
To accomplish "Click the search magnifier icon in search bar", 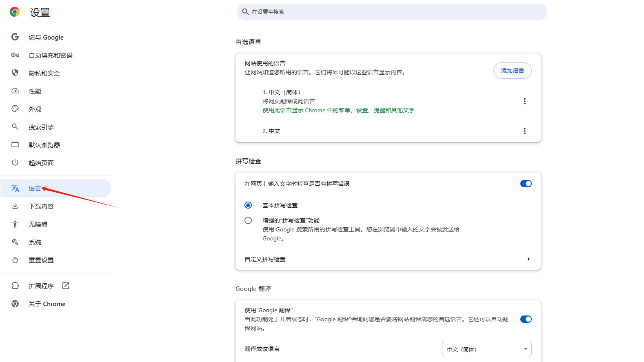I will 245,12.
